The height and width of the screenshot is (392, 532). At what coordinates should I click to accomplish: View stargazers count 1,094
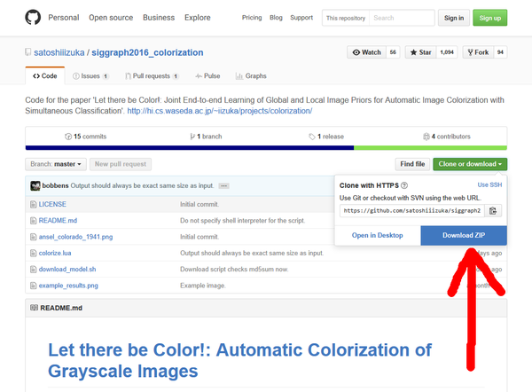(447, 52)
